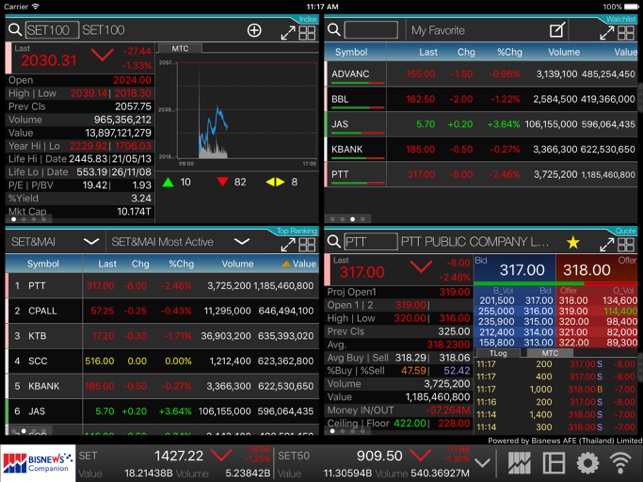643x482 pixels.
Task: Tap the decliners count 82 indicator
Action: point(232,182)
